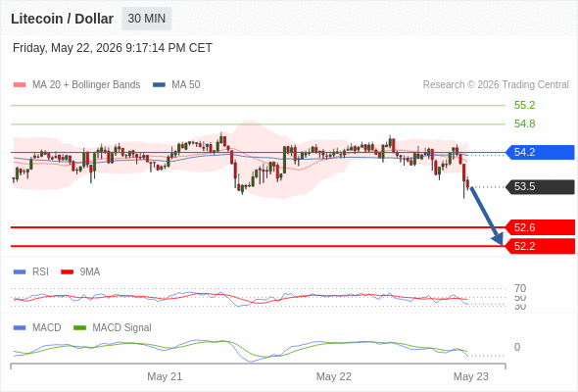Click the blue 54.2 pivot price tag
This screenshot has width=578, height=392.
click(540, 152)
